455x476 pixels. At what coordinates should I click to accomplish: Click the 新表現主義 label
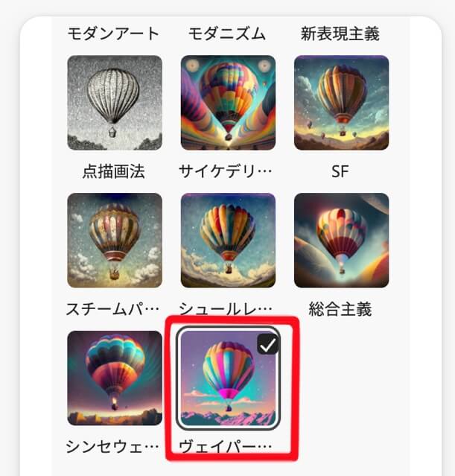point(340,34)
